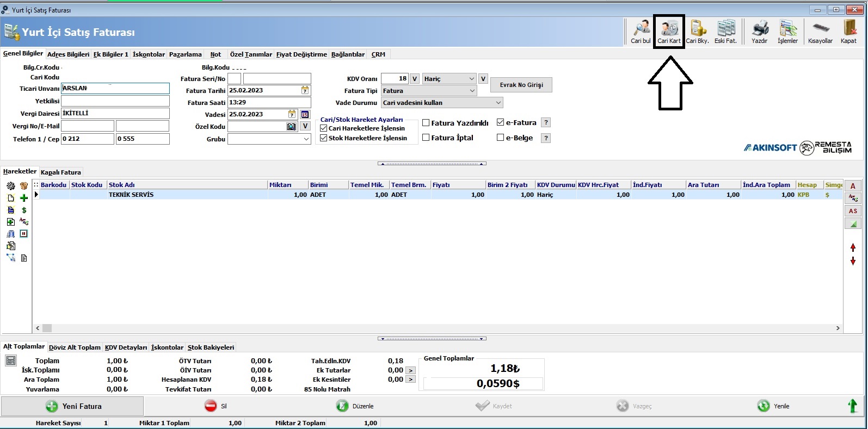Open the İşlemler operations menu icon

coord(787,32)
